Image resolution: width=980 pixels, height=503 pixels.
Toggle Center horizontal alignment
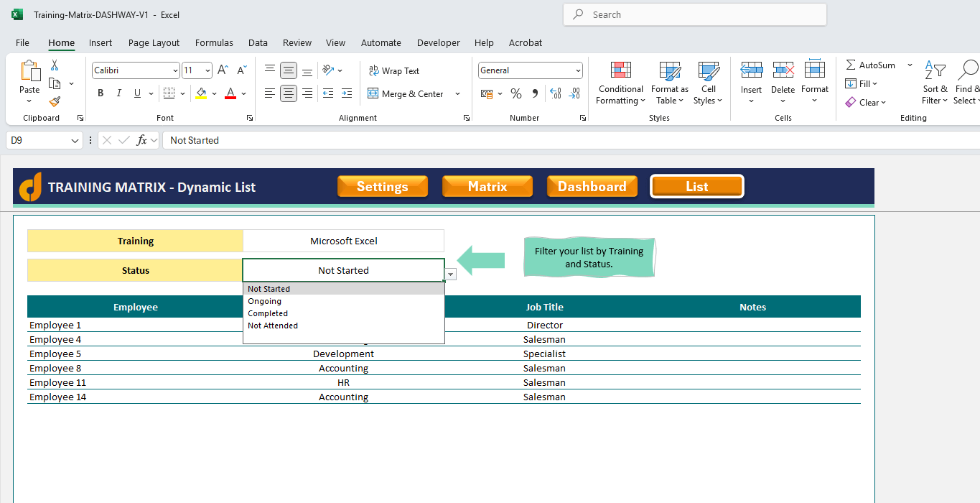(289, 93)
